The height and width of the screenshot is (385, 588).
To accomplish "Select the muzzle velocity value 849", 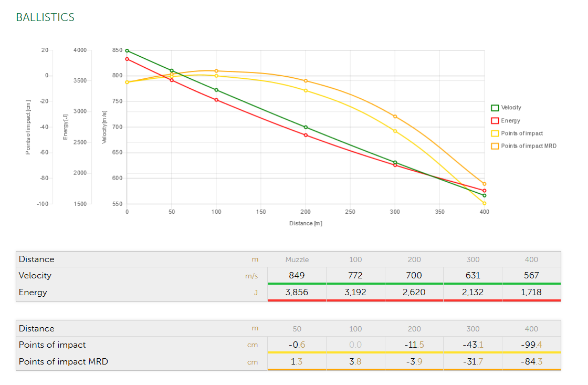I will [x=297, y=275].
